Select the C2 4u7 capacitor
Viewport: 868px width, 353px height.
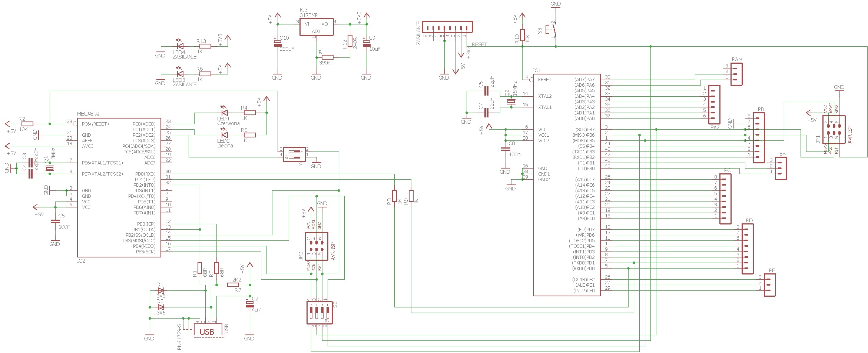coord(250,304)
